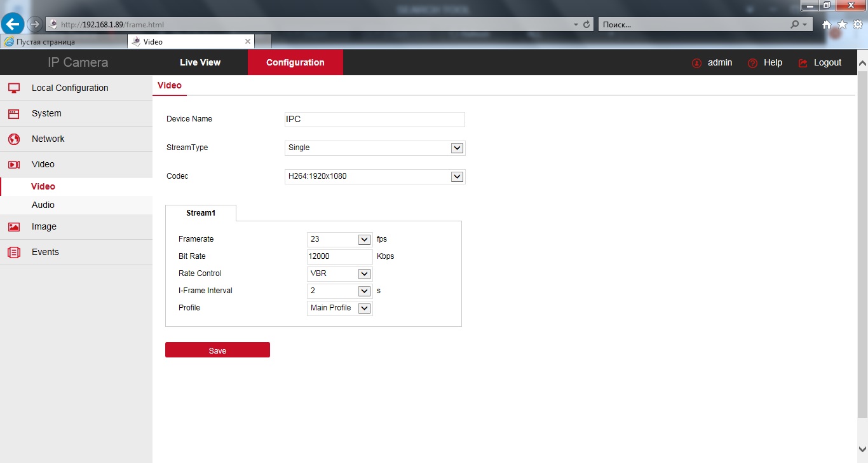Select the Stream1 tab
868x463 pixels.
pos(201,213)
